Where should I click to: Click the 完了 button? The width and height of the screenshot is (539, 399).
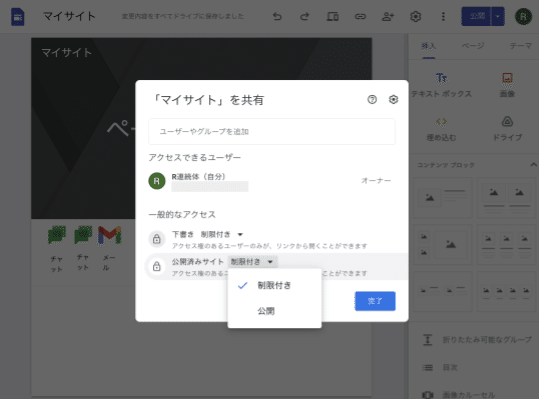(375, 301)
